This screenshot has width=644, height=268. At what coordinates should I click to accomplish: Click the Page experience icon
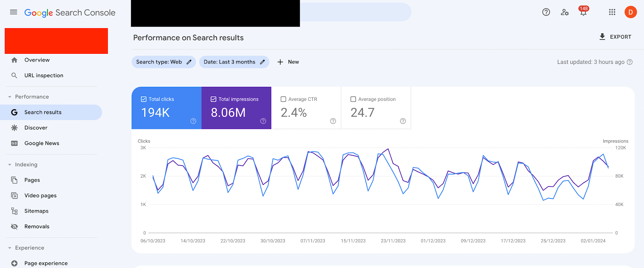coord(14,264)
